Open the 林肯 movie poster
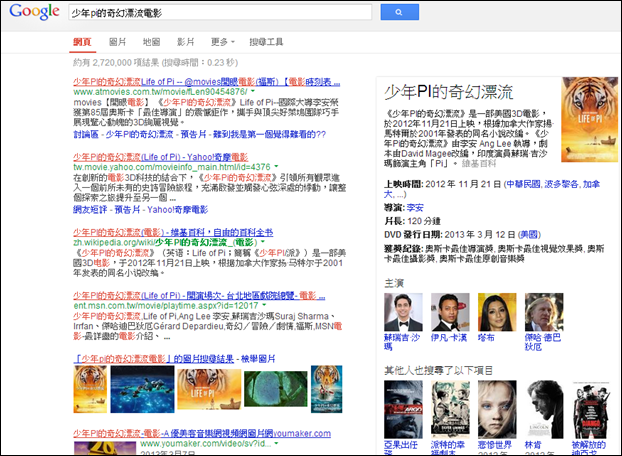The width and height of the screenshot is (622, 456). click(x=544, y=410)
